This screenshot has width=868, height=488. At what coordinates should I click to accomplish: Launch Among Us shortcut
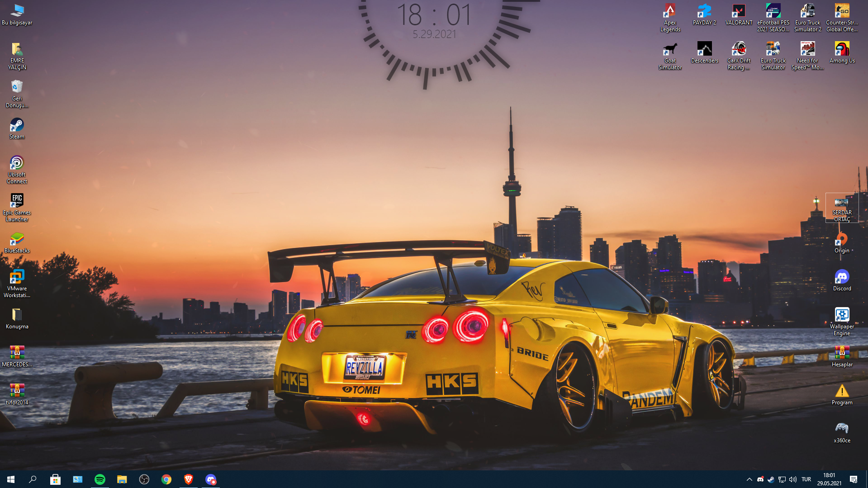point(842,52)
